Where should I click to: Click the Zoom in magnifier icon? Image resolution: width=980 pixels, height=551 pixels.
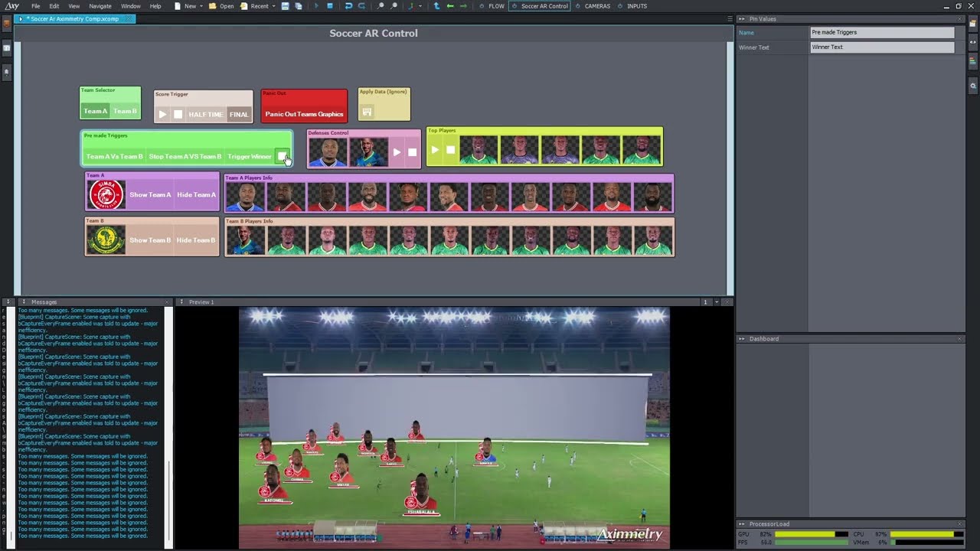pos(381,6)
